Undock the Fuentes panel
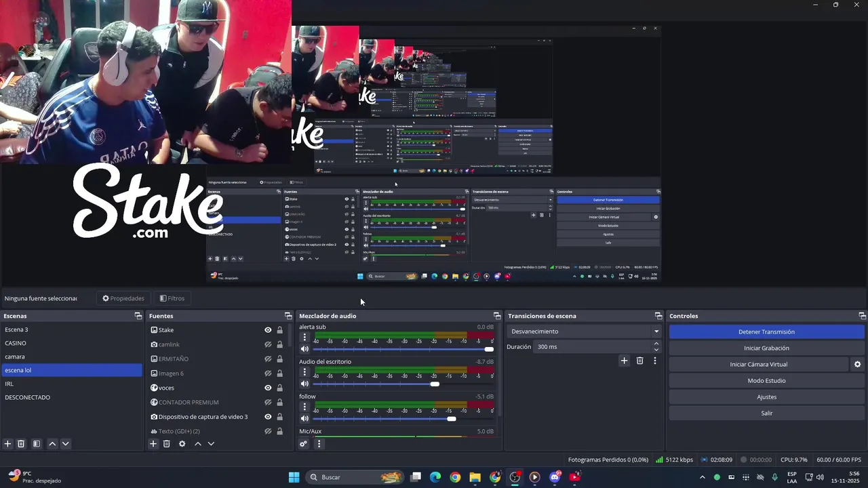Screen dimensions: 868x488 [288, 316]
